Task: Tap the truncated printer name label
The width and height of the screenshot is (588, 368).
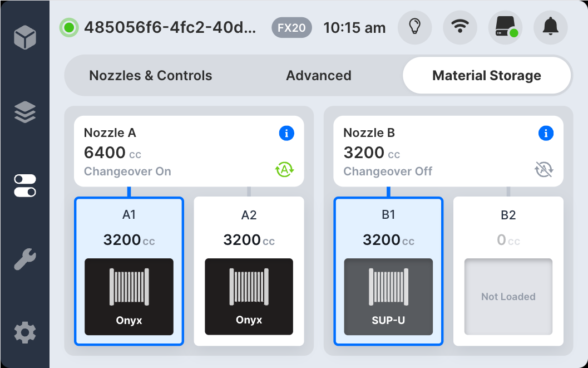Action: click(x=170, y=27)
